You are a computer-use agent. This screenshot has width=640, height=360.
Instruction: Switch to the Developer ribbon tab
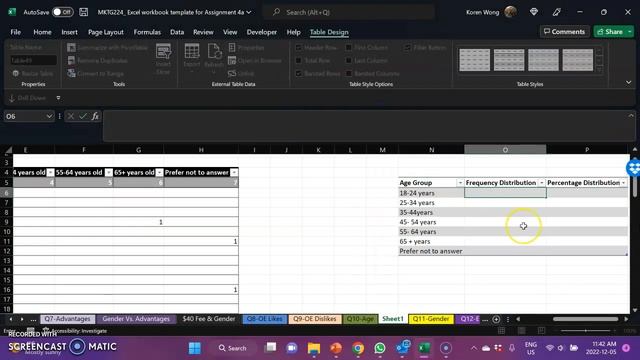(x=262, y=32)
